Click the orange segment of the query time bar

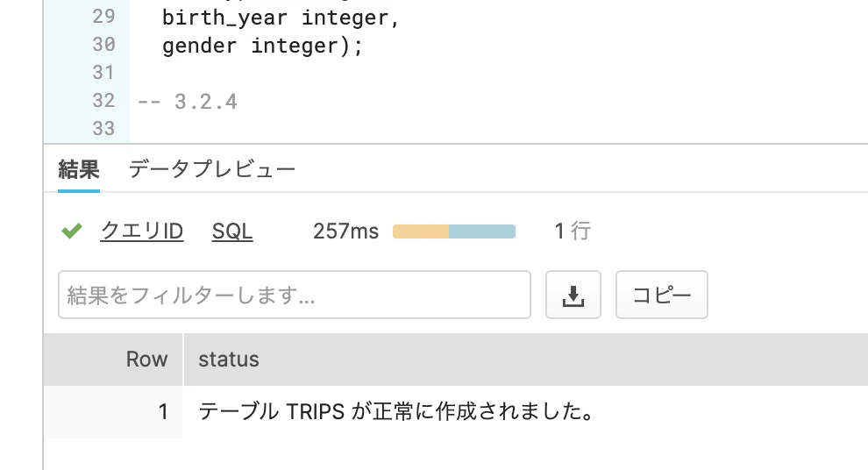pos(421,231)
